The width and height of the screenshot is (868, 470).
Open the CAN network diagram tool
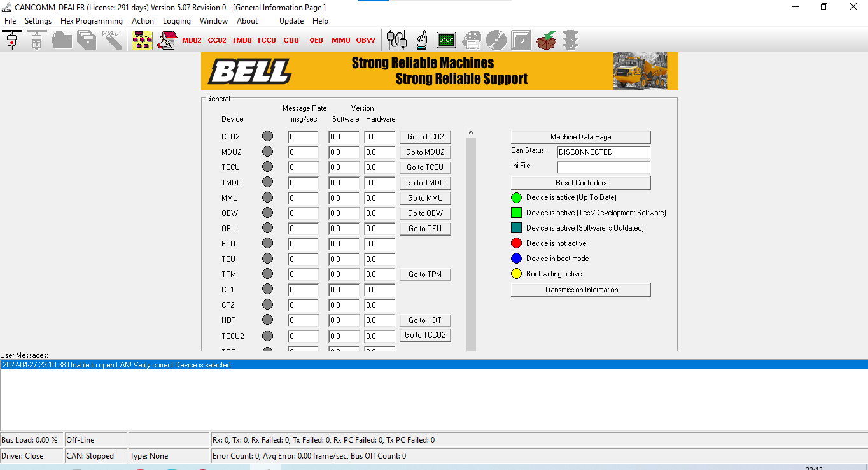[x=142, y=39]
